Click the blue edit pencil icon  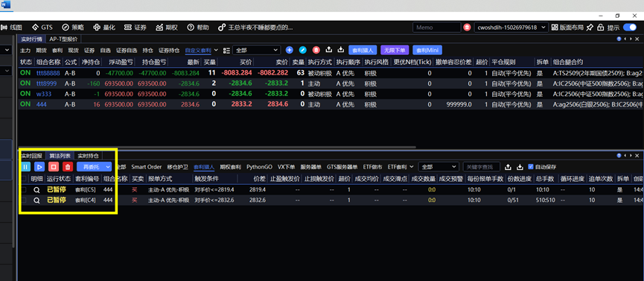point(303,50)
